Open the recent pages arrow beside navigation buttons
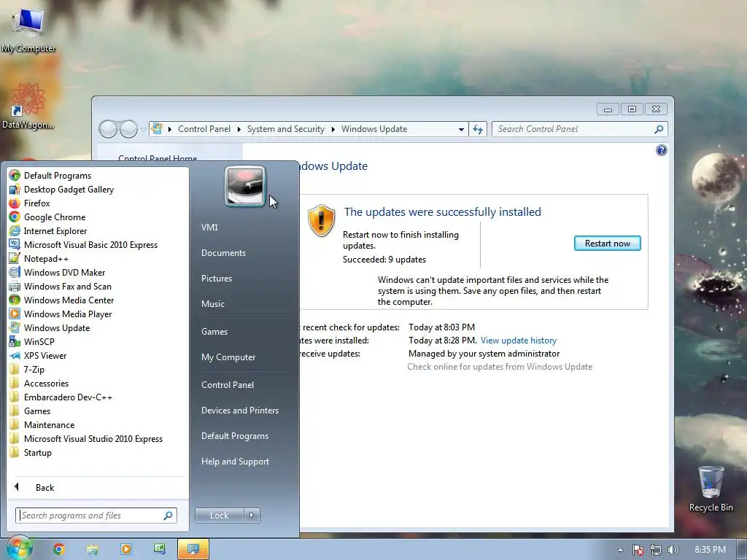The image size is (747, 560). pyautogui.click(x=143, y=130)
